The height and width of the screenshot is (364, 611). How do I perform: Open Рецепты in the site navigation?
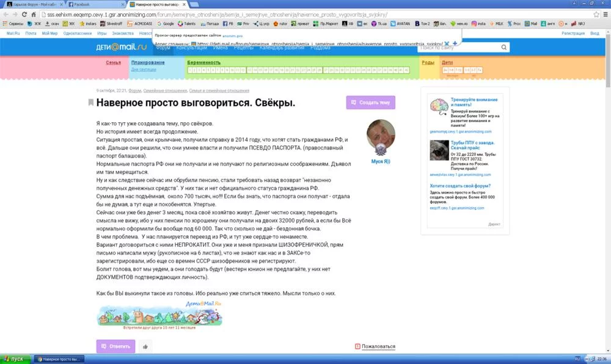tap(244, 48)
